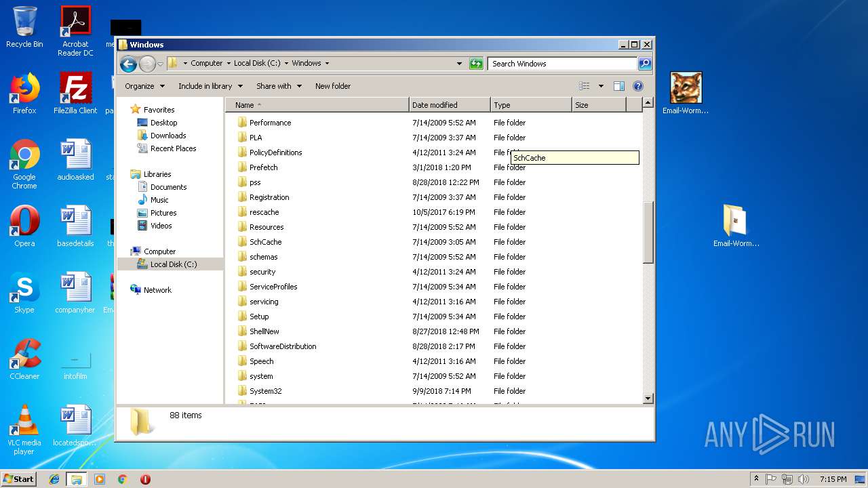This screenshot has width=868, height=488.
Task: Open the Share with menu
Action: (279, 86)
